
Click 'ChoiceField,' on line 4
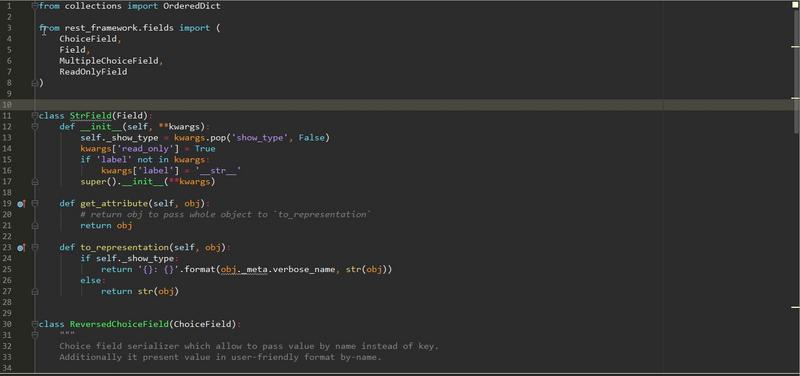(91, 39)
